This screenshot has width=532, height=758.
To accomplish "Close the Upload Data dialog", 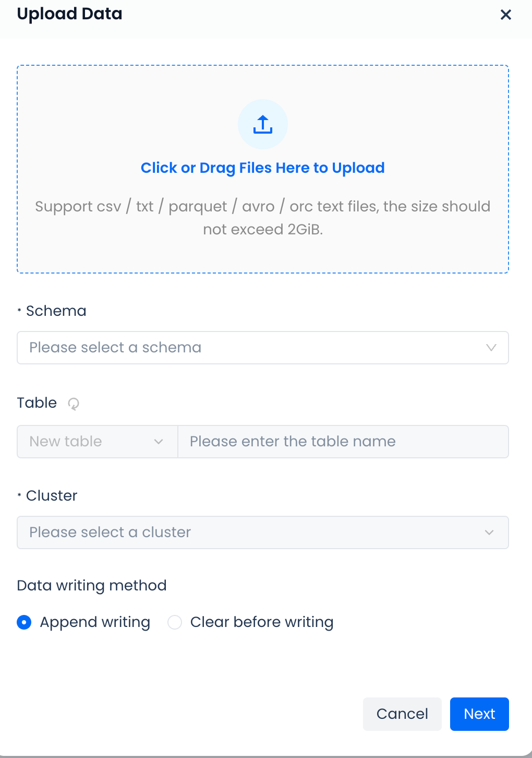I will coord(505,15).
